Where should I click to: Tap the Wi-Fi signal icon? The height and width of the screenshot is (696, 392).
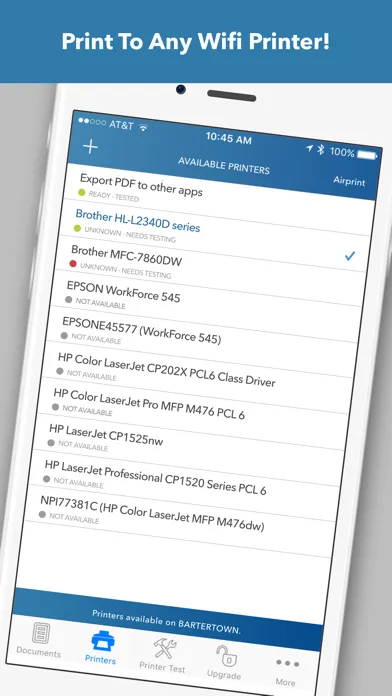[143, 127]
